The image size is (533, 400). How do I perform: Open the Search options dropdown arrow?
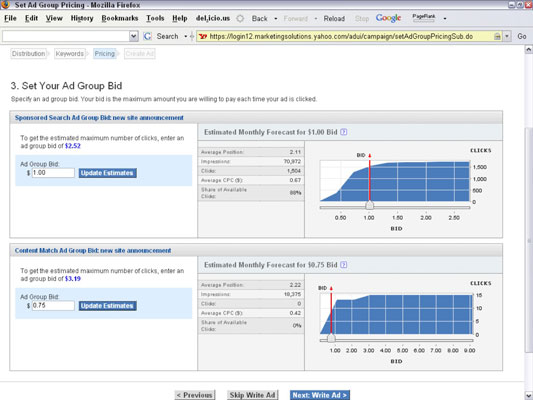(186, 36)
